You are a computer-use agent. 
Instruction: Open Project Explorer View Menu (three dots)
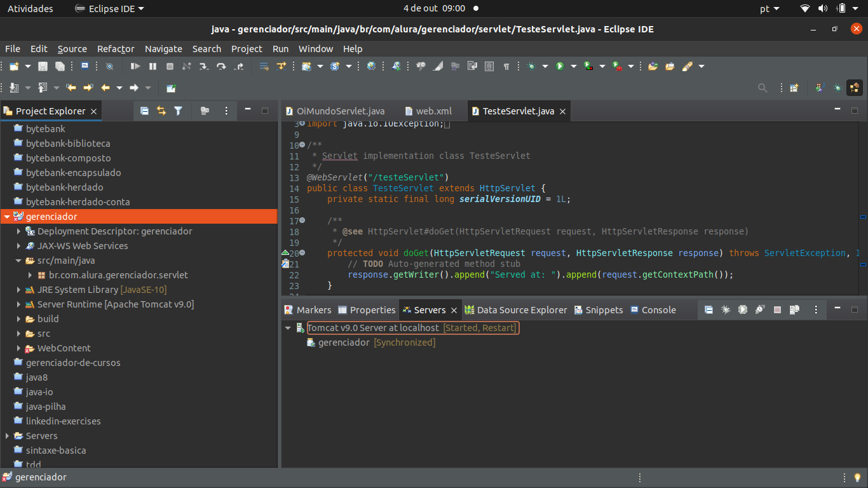[226, 111]
